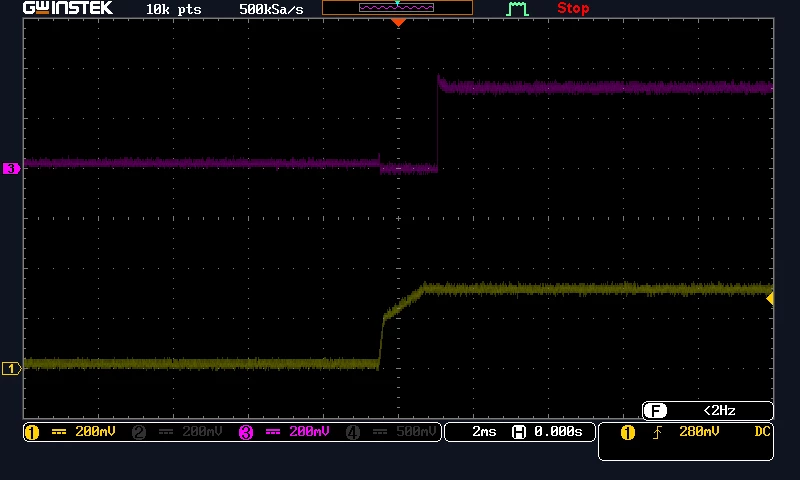The height and width of the screenshot is (480, 800).
Task: Click the 10k pts memory depth readout
Action: (173, 9)
